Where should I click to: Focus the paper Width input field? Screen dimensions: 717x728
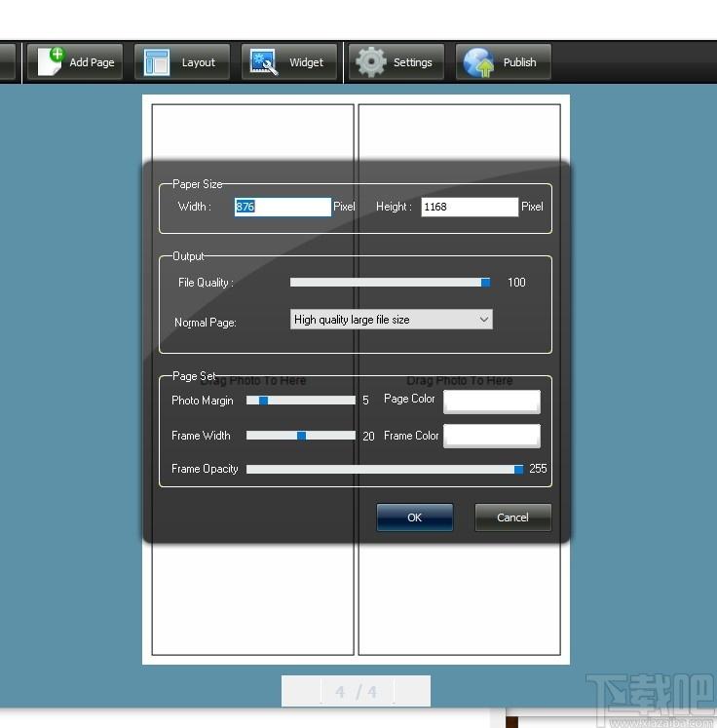tap(283, 207)
